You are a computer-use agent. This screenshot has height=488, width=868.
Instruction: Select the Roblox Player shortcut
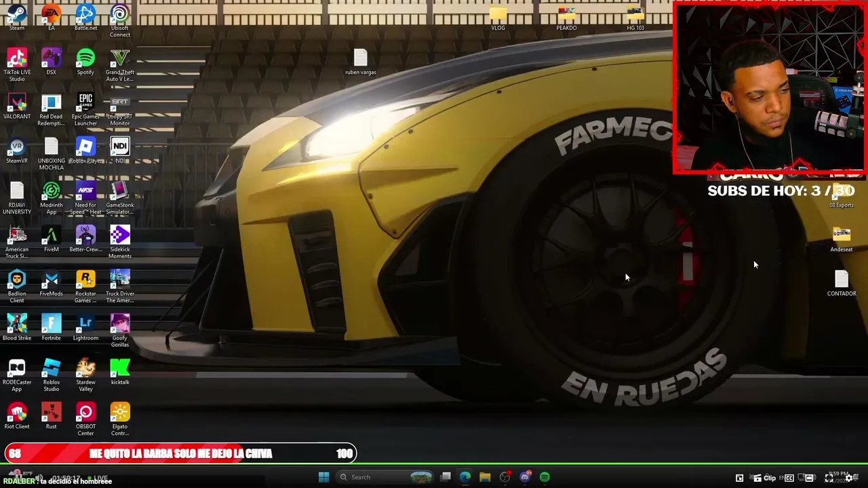(x=85, y=150)
